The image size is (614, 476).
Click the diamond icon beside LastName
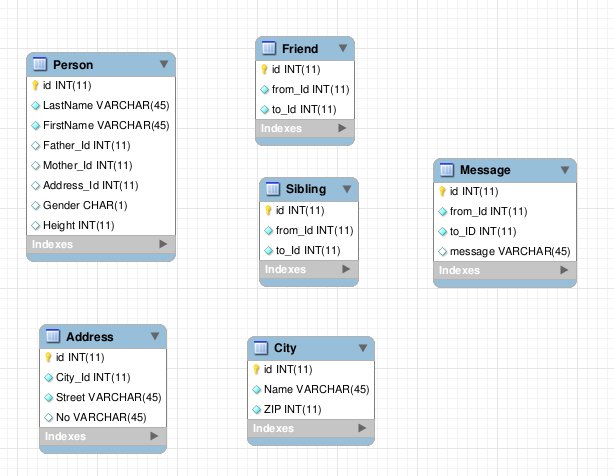point(36,106)
